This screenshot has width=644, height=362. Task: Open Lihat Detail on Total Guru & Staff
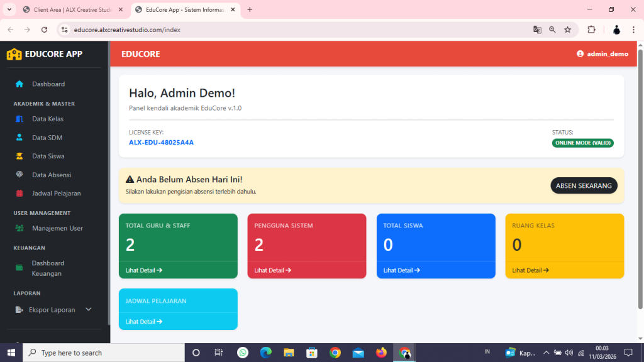point(144,270)
